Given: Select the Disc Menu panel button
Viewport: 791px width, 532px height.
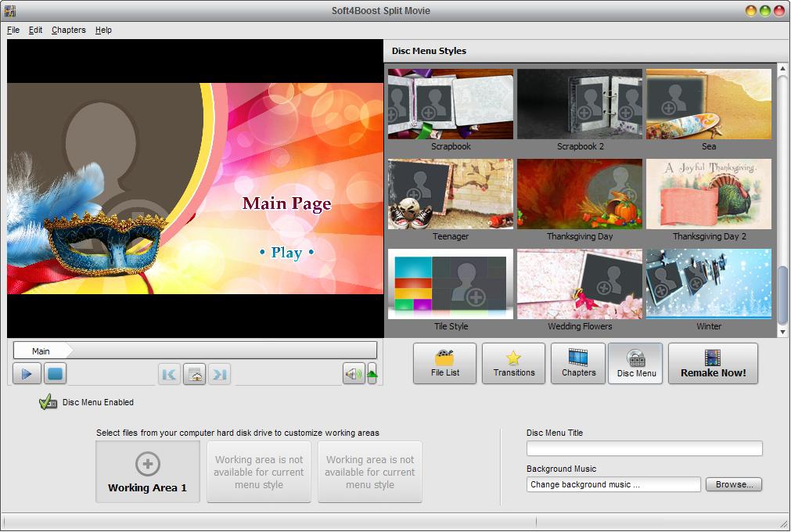Looking at the screenshot, I should click(x=635, y=364).
